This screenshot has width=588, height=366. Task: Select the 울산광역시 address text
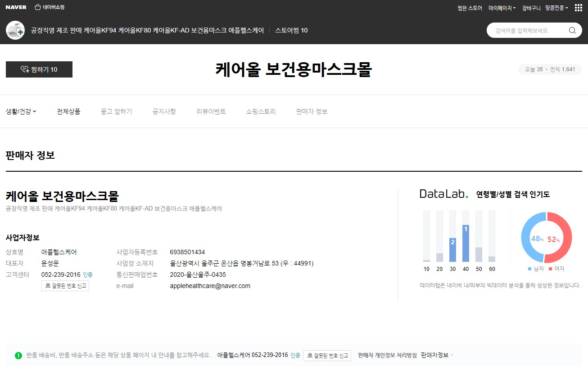click(x=242, y=263)
